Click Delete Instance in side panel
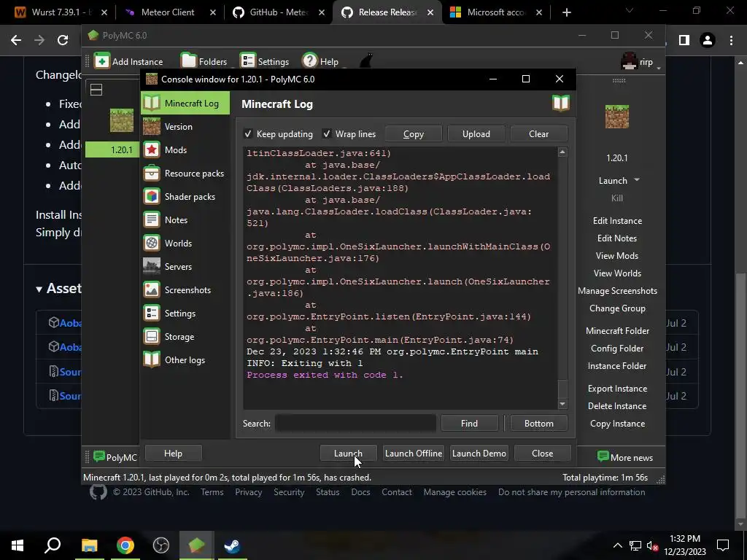The width and height of the screenshot is (747, 560). click(x=617, y=406)
